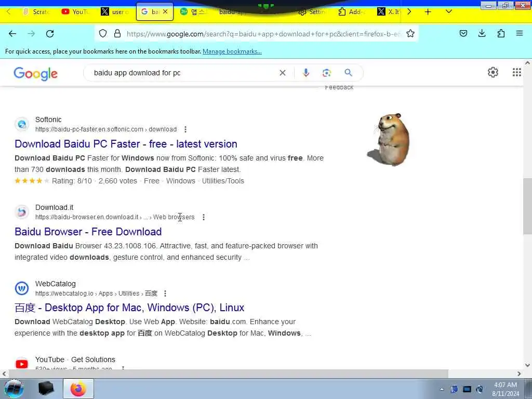Go to the Google logo homepage
Screen dimensions: 532x399
pyautogui.click(x=36, y=74)
